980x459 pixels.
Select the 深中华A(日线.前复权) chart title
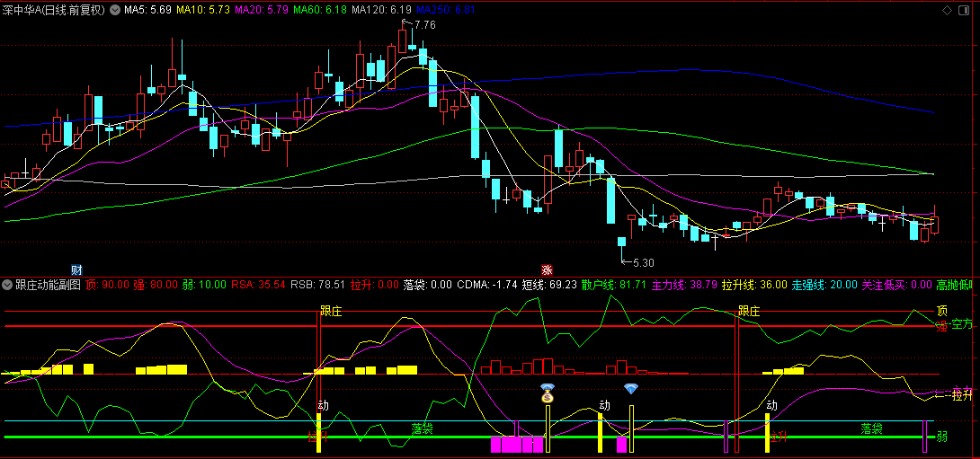coord(54,9)
